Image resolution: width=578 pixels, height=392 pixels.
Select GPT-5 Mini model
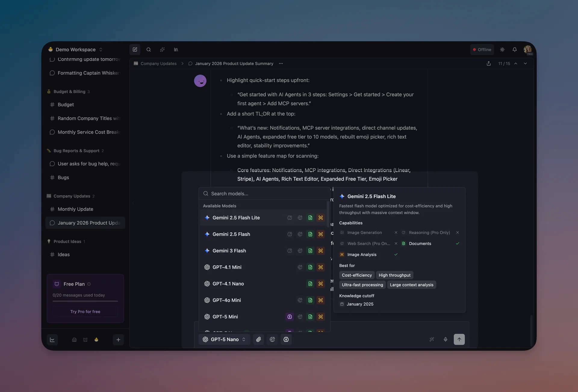tap(263, 317)
